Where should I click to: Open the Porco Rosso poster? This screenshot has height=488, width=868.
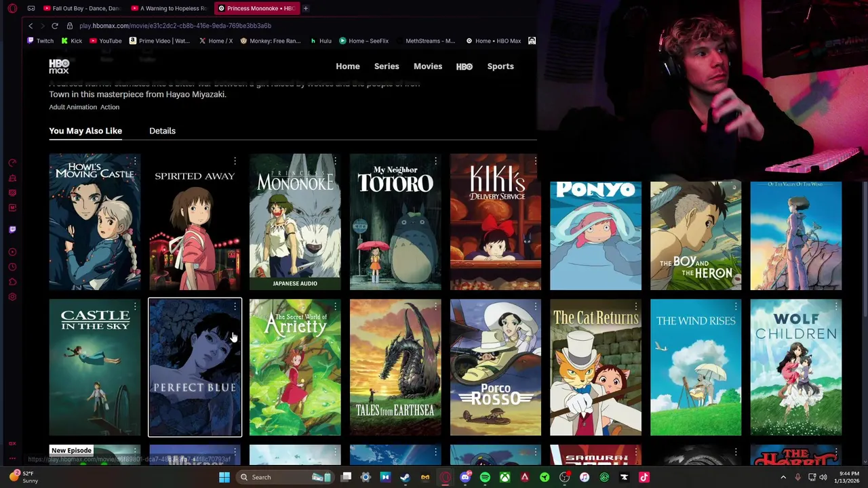[496, 367]
